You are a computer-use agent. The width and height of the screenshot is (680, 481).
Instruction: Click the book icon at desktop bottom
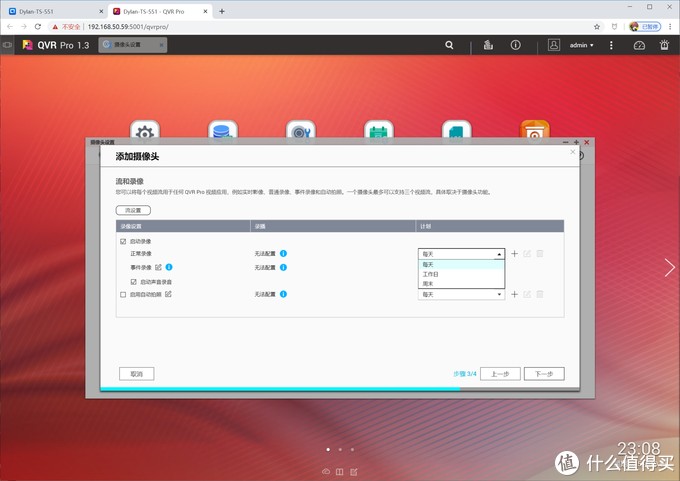coord(340,471)
